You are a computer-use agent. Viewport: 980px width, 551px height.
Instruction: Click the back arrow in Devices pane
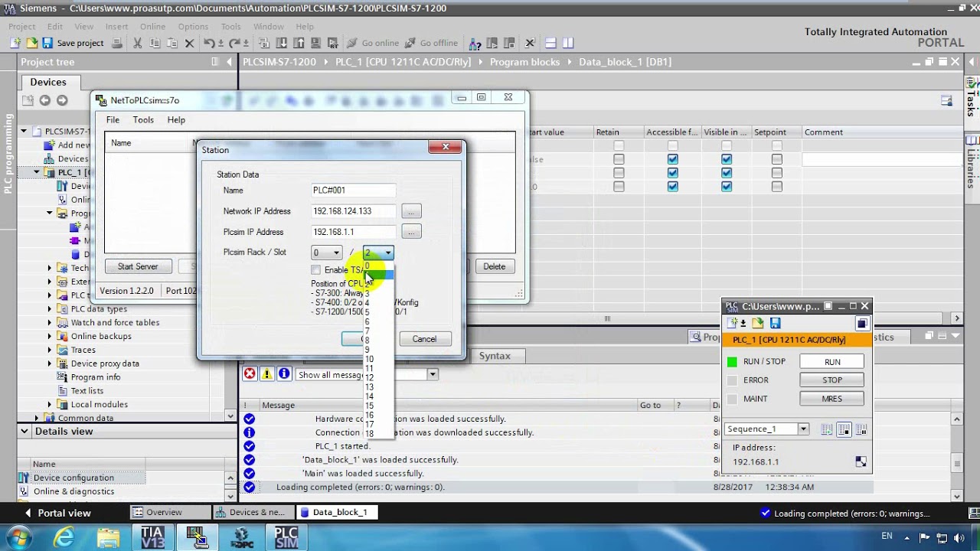(44, 100)
